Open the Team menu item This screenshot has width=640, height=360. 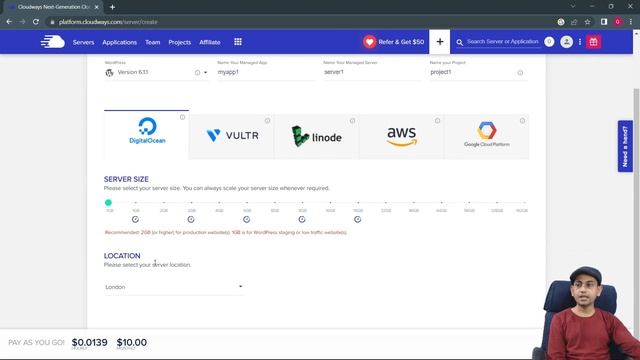pyautogui.click(x=153, y=42)
